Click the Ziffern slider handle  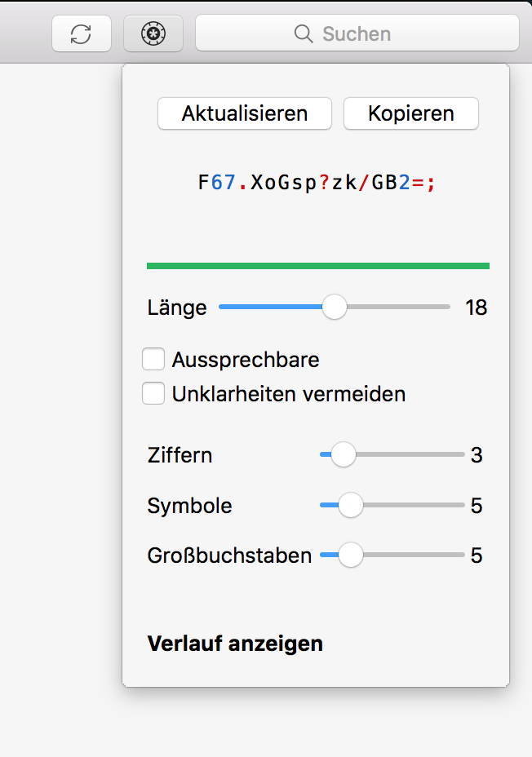point(344,455)
